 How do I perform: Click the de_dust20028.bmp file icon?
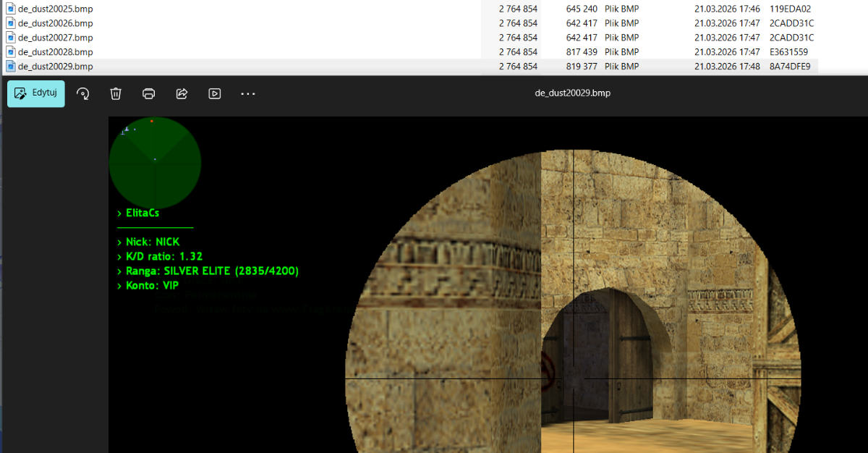click(11, 52)
